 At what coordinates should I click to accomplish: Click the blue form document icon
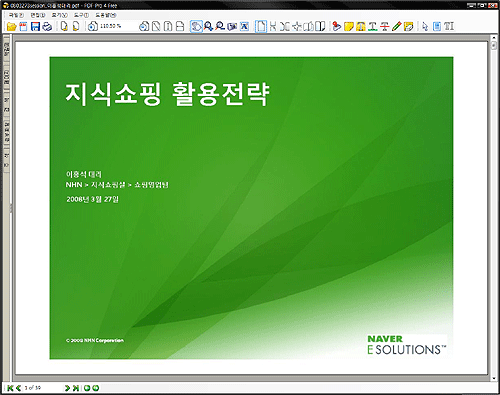437,26
